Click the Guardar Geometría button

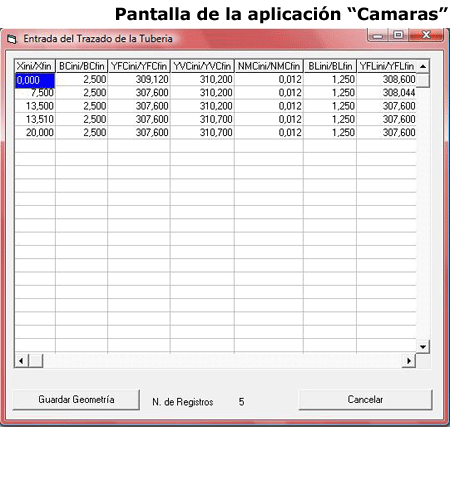point(76,399)
